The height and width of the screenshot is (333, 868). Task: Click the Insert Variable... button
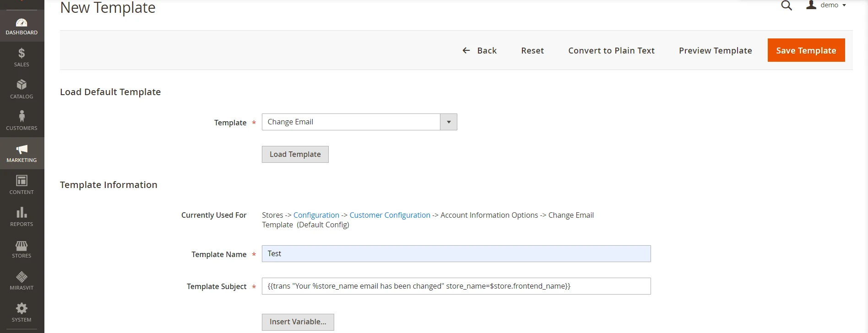pos(298,322)
